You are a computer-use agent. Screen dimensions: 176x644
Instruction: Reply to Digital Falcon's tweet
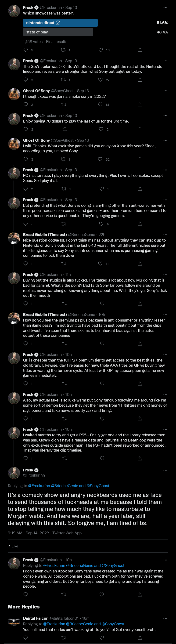click(25, 637)
